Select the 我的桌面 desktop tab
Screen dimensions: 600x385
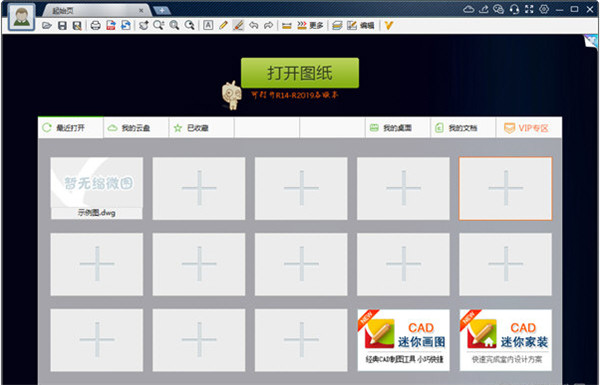coord(398,128)
